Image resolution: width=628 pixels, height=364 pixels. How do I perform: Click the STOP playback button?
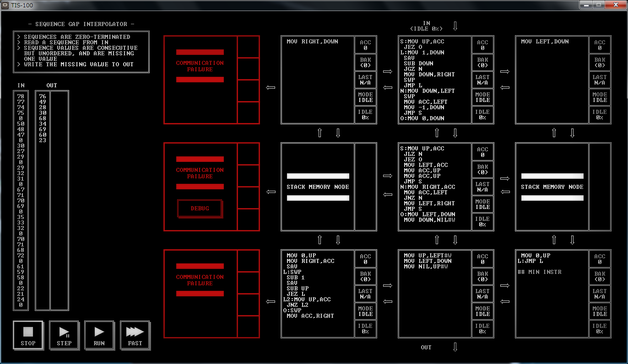pyautogui.click(x=28, y=335)
